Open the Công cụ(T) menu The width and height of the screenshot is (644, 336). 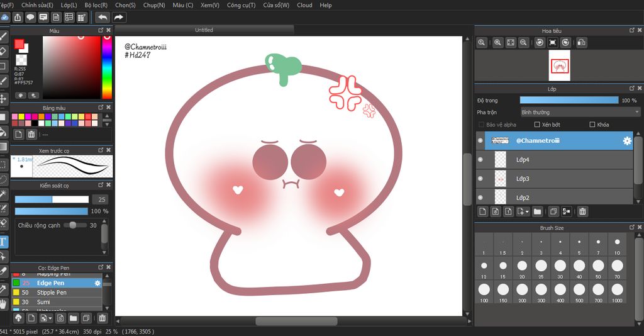point(241,5)
